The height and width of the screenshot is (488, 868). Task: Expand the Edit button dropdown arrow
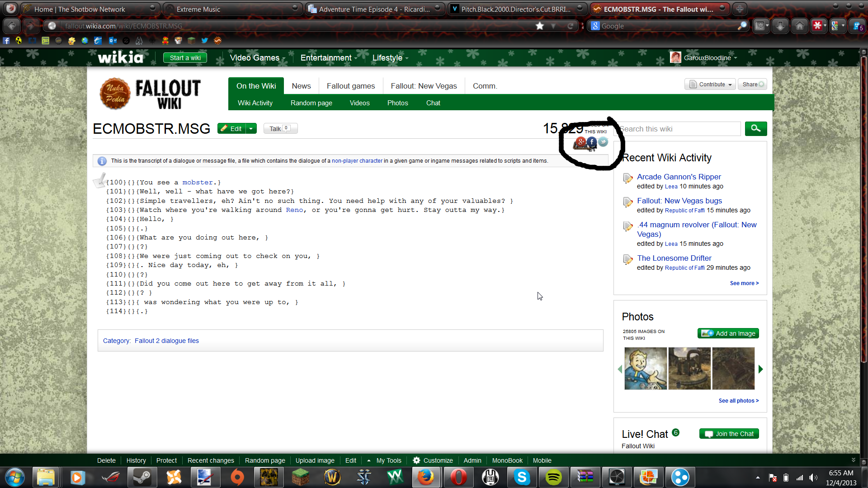click(251, 129)
